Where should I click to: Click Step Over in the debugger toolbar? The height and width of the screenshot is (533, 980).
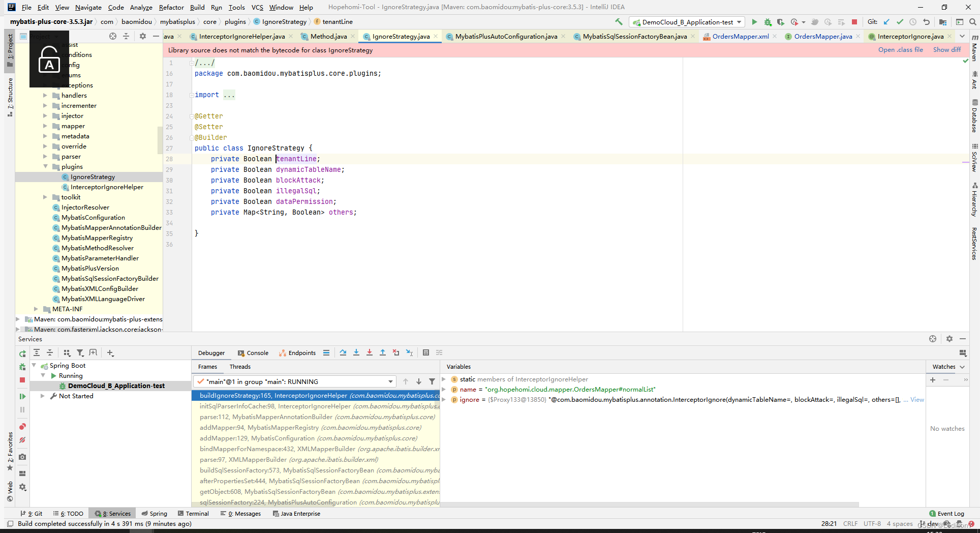[343, 352]
